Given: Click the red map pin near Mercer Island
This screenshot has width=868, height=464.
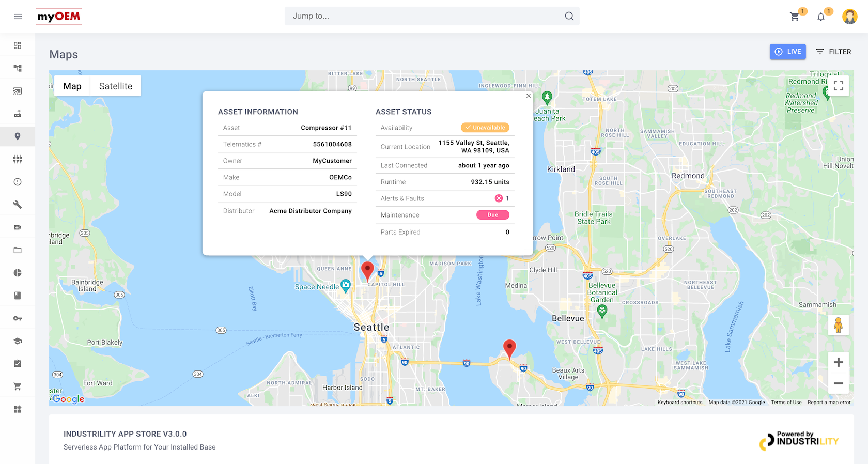Looking at the screenshot, I should pos(509,349).
